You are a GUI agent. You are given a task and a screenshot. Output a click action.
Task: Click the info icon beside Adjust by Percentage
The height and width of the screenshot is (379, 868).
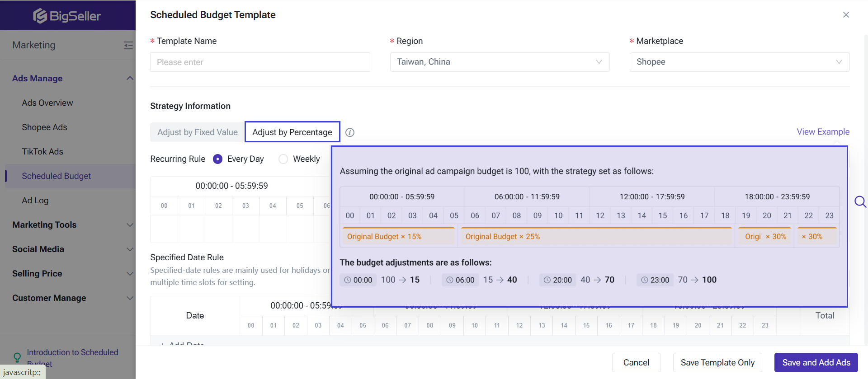(349, 132)
